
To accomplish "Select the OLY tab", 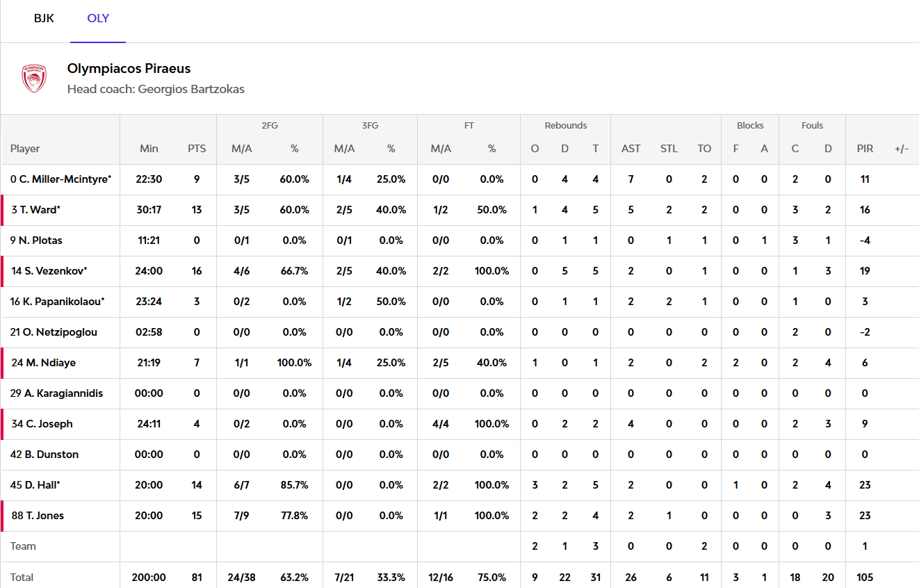I will [98, 19].
